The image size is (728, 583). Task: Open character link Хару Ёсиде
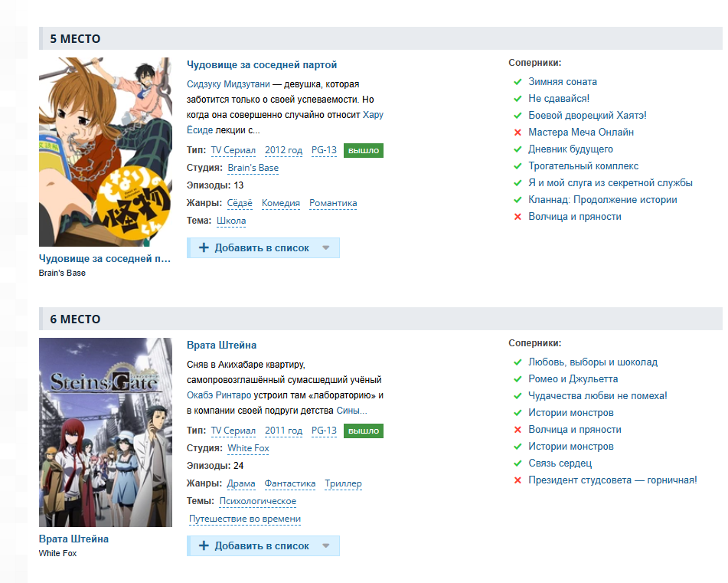[x=285, y=122]
